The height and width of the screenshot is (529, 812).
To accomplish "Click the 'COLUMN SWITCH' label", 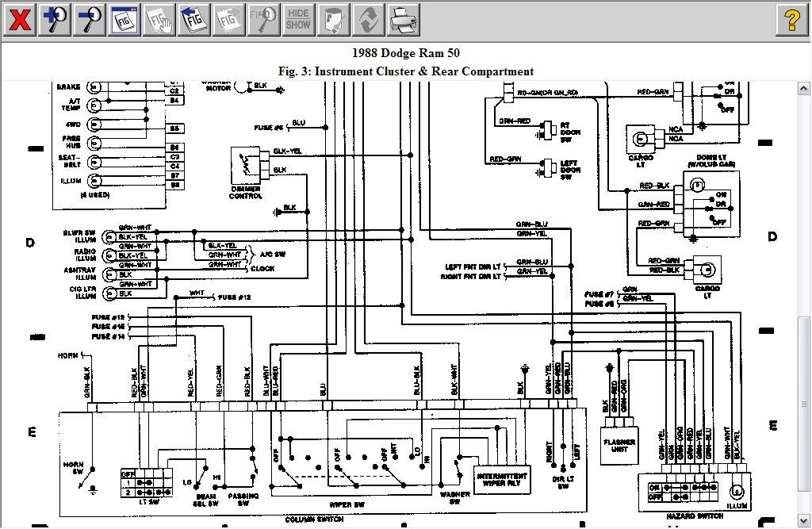I will click(x=314, y=519).
